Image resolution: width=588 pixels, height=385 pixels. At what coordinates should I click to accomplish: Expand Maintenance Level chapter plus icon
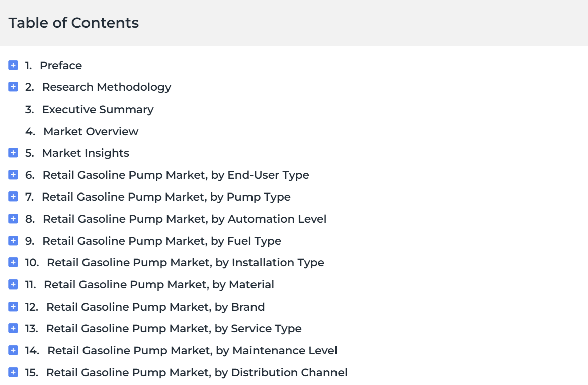13,350
